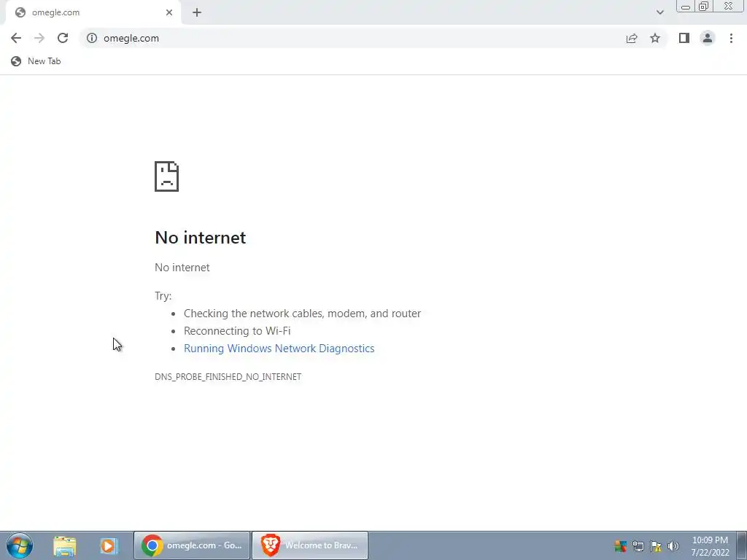This screenshot has width=747, height=560.
Task: Open a new tab with the plus button
Action: pyautogui.click(x=197, y=12)
